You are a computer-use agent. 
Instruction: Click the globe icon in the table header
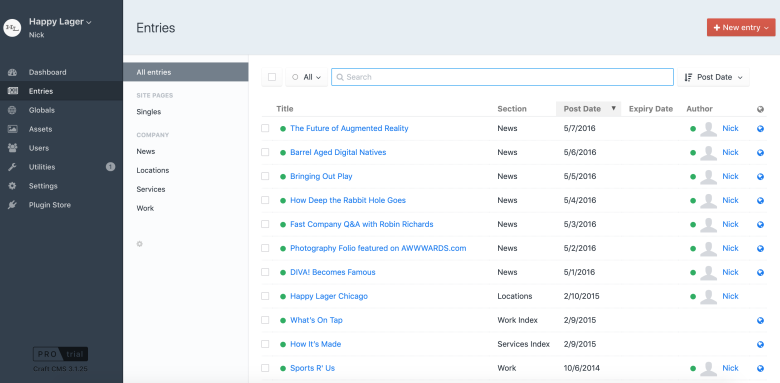(760, 109)
